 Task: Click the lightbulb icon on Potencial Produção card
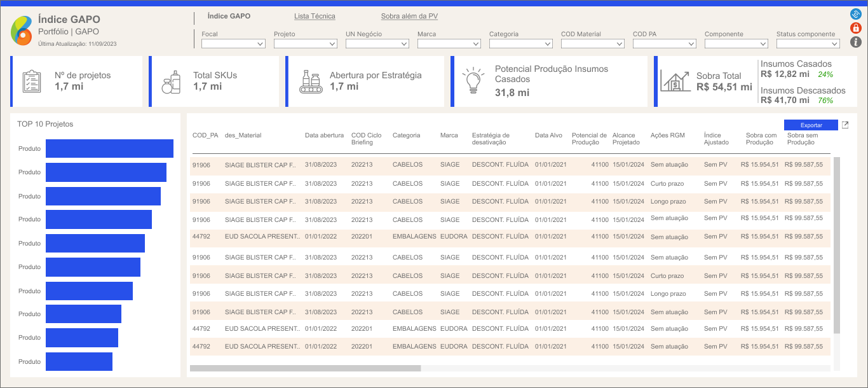[473, 81]
